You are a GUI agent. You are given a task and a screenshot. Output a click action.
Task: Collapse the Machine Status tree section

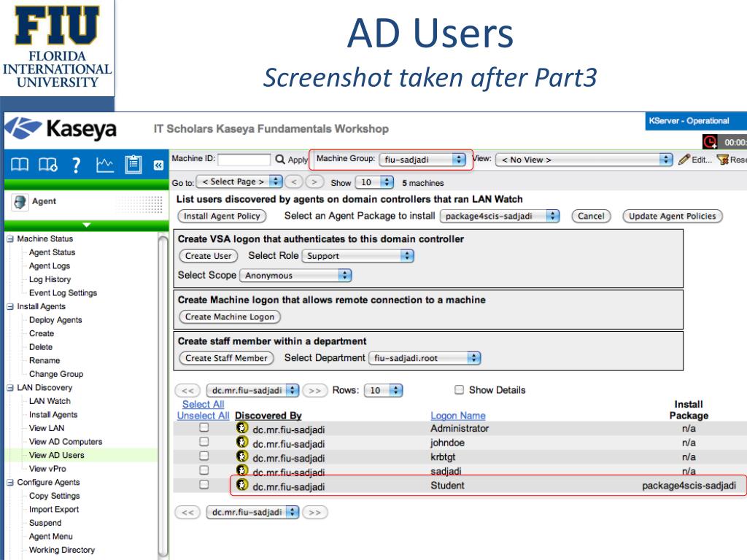tap(10, 238)
